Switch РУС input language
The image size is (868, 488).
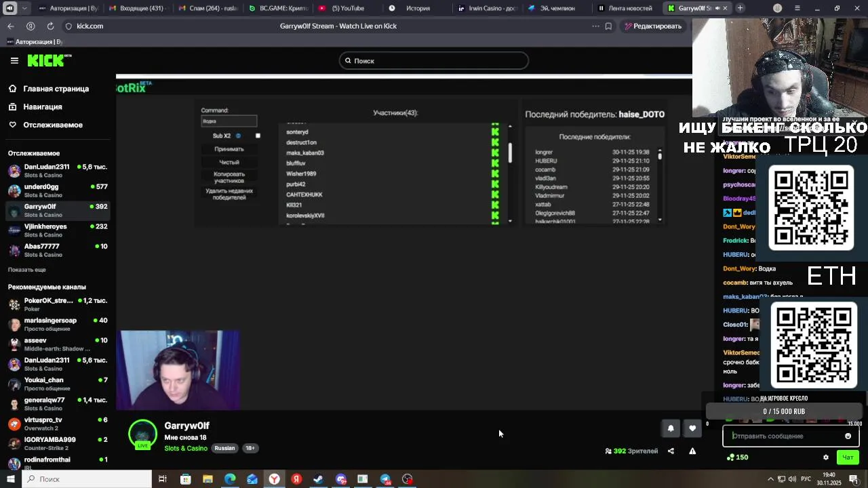(806, 479)
